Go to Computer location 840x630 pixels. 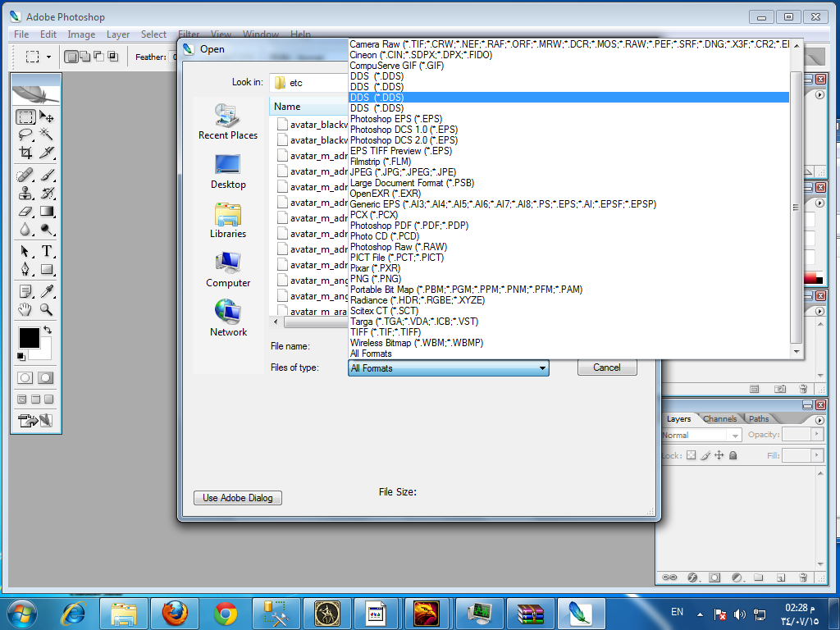click(x=228, y=269)
